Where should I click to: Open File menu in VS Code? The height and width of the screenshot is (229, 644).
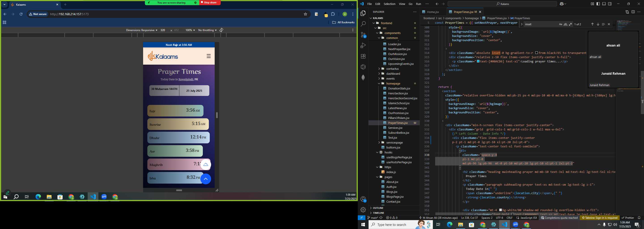369,4
